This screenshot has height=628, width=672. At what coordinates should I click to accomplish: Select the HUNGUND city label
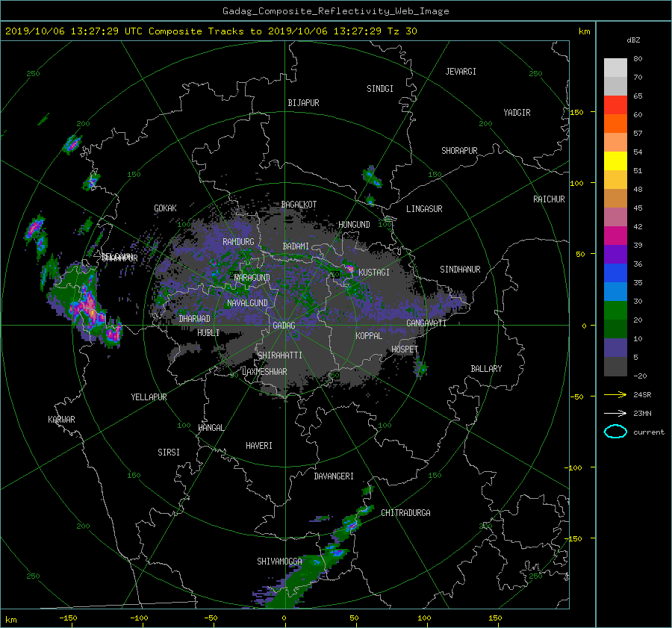(x=354, y=225)
